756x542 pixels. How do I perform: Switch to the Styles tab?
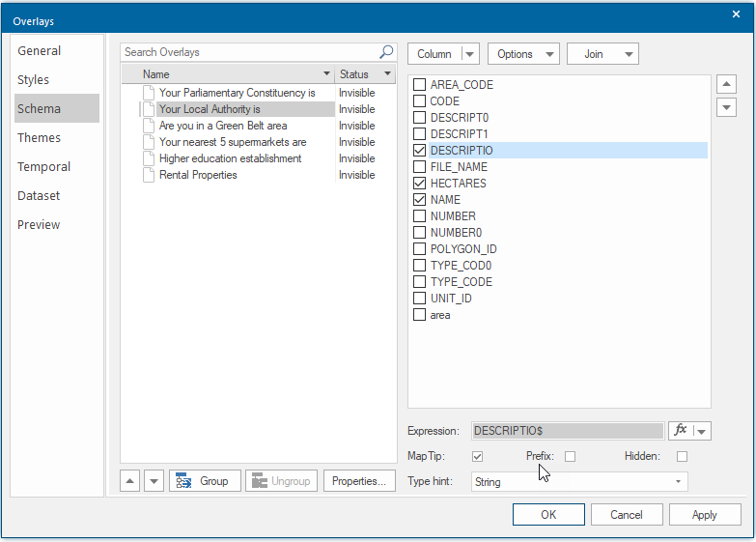[x=33, y=80]
